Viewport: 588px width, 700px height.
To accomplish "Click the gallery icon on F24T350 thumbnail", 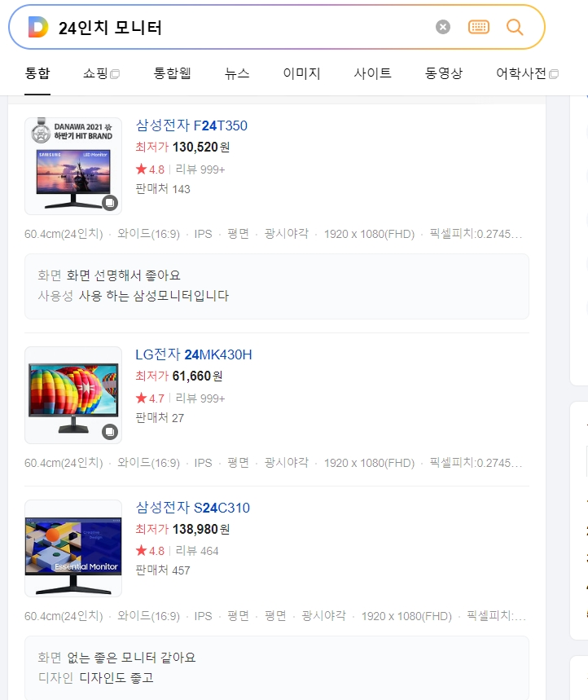I will pyautogui.click(x=110, y=203).
